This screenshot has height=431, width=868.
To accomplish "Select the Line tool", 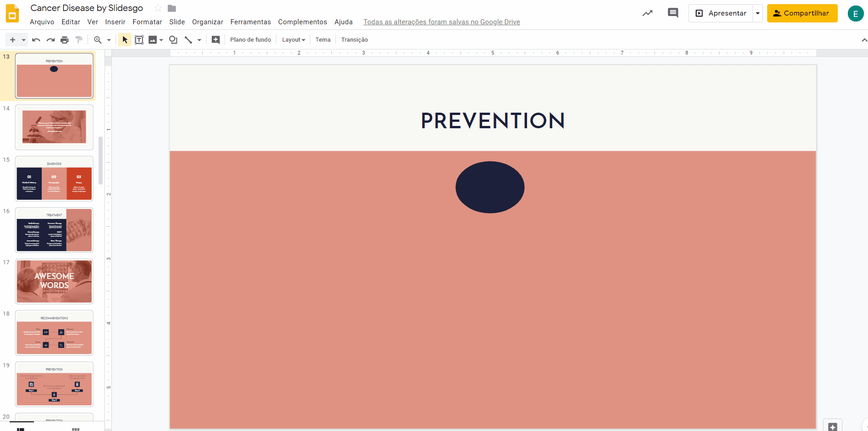I will pos(188,40).
